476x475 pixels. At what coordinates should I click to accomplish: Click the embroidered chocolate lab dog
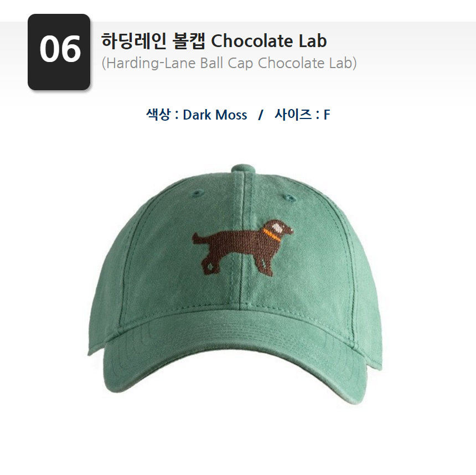243,247
